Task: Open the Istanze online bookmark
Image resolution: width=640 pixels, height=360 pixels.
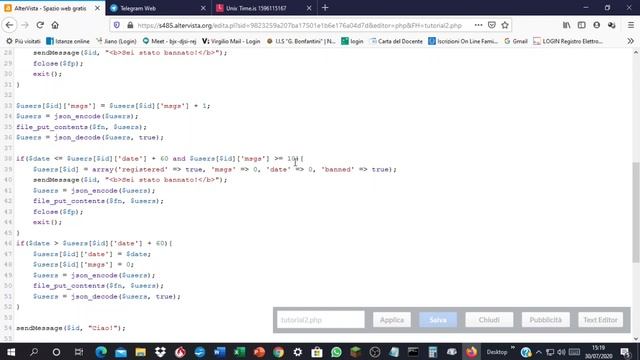Action: coord(68,41)
